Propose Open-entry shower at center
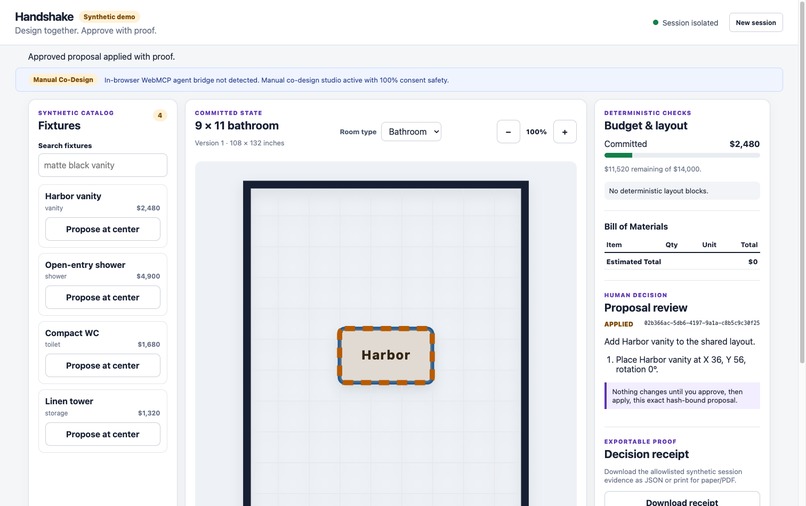The width and height of the screenshot is (806, 506). 103,297
